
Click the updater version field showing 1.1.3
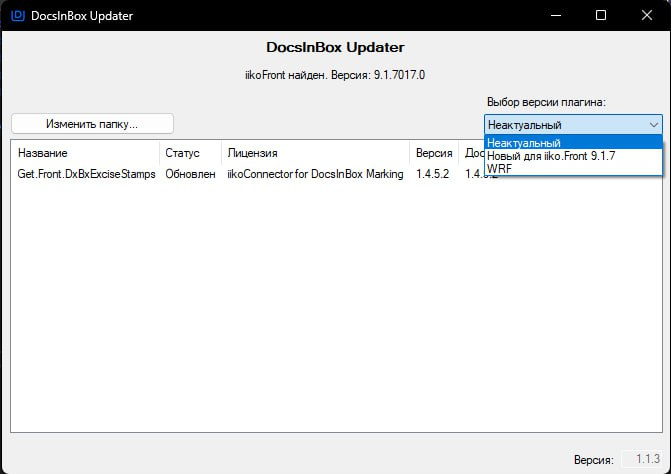pyautogui.click(x=641, y=459)
